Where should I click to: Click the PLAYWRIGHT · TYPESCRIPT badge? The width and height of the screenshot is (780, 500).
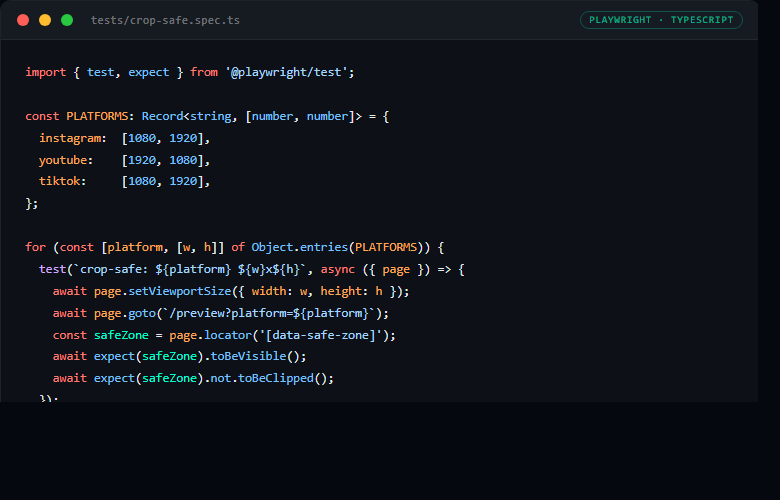(x=661, y=20)
